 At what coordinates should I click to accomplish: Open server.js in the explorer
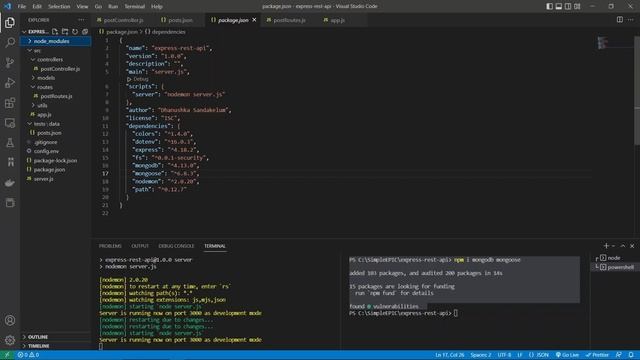point(44,179)
